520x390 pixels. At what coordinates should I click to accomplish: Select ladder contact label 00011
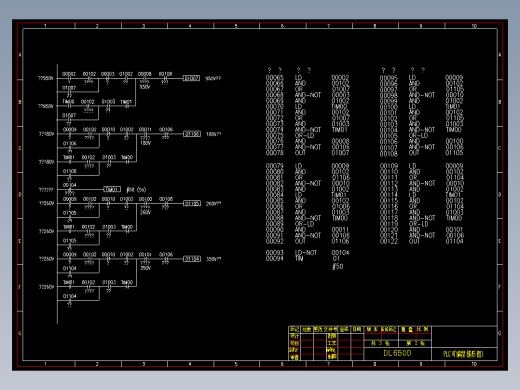(x=145, y=129)
